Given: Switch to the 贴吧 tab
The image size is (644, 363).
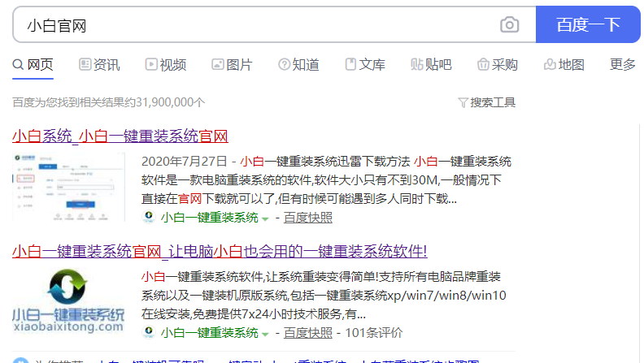Looking at the screenshot, I should pos(431,65).
